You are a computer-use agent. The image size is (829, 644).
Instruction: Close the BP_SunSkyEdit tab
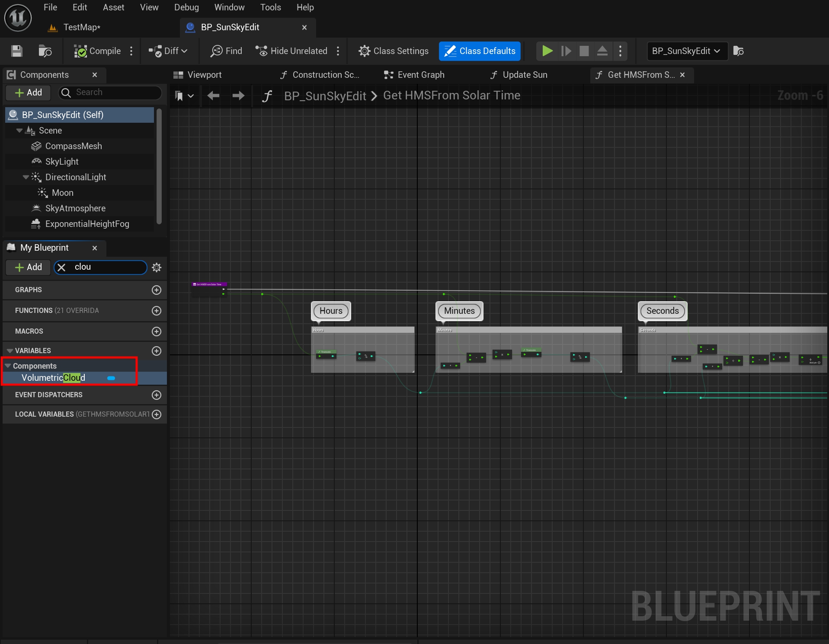click(304, 27)
